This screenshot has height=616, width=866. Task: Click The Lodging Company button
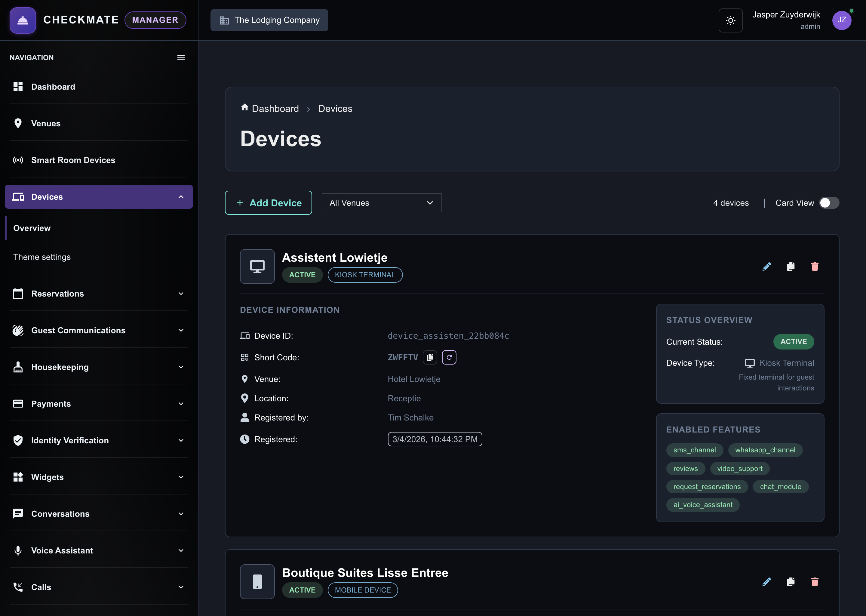pos(269,20)
